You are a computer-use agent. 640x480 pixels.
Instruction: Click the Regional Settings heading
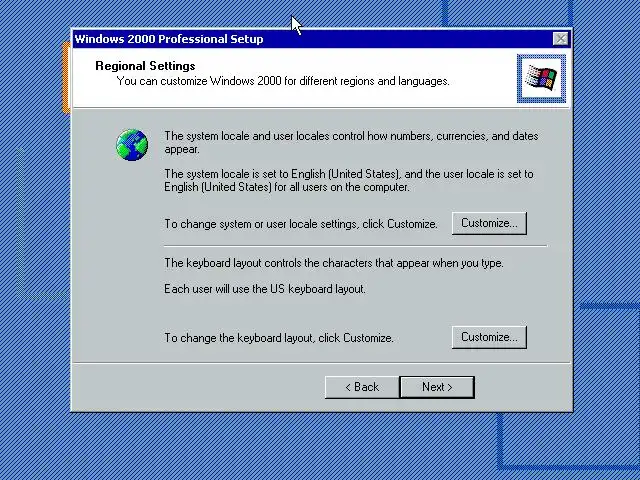(x=145, y=66)
